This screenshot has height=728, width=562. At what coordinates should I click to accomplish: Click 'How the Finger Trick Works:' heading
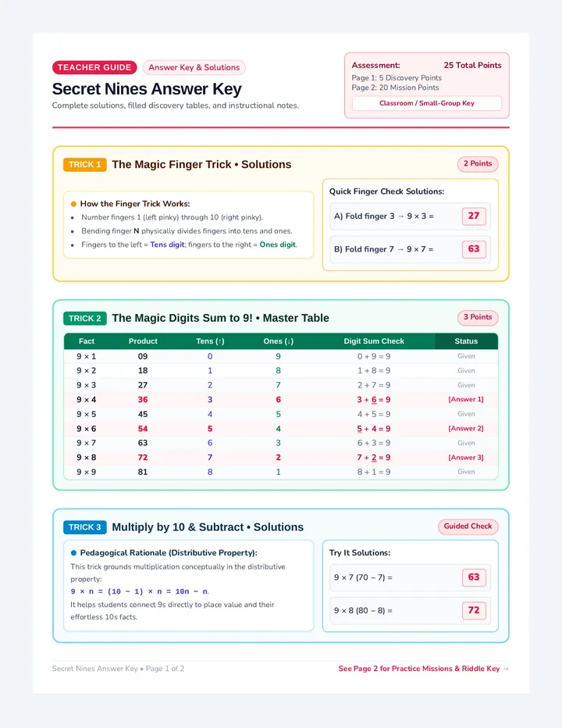[135, 204]
